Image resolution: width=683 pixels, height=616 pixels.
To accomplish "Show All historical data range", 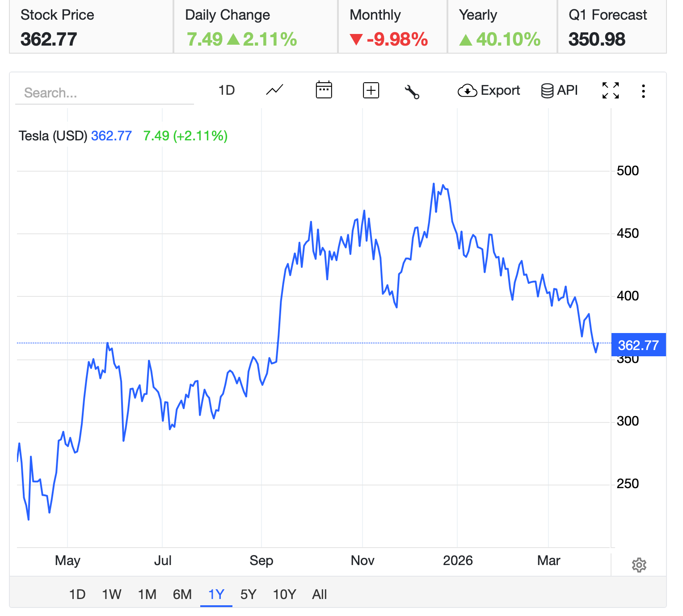I will point(319,595).
